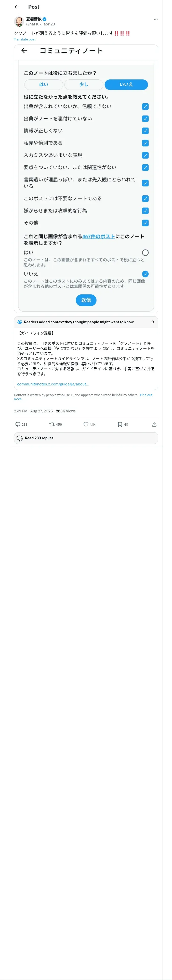172x980 pixels.
Task: Click the back arrow beside コミュニティノート
Action: pyautogui.click(x=24, y=50)
